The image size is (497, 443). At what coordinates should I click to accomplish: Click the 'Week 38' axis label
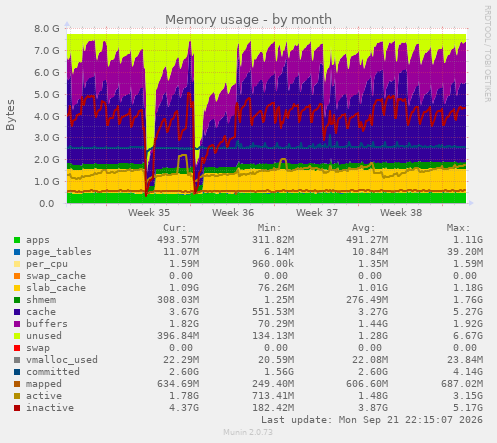401,213
